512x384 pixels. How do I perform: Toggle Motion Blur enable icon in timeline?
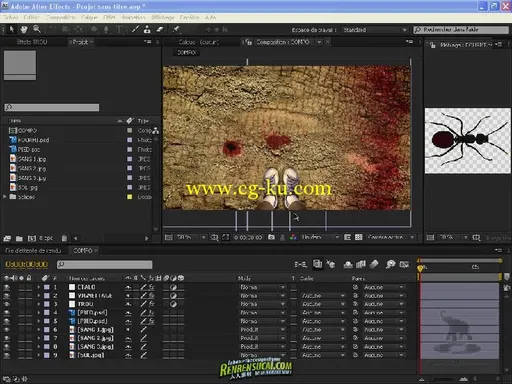pyautogui.click(x=374, y=264)
